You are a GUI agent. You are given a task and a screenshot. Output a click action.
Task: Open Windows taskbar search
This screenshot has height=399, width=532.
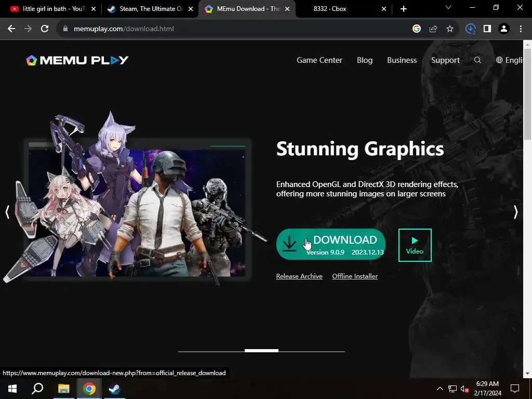point(37,389)
